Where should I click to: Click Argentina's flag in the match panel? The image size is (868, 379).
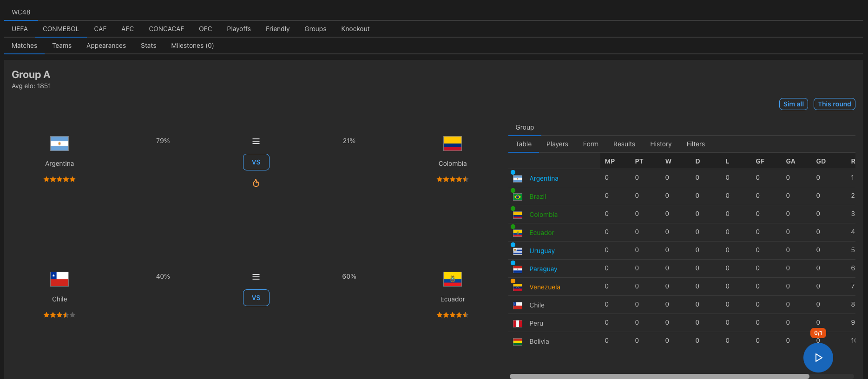[x=59, y=144]
